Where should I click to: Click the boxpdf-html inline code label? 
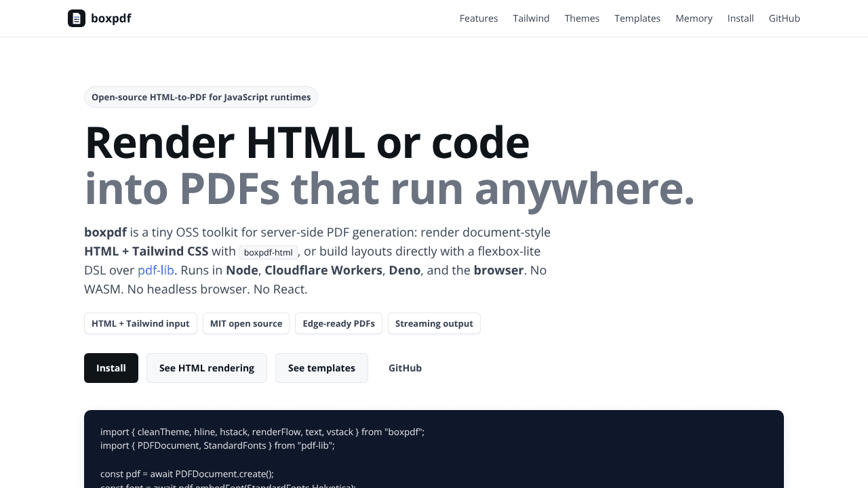point(269,252)
